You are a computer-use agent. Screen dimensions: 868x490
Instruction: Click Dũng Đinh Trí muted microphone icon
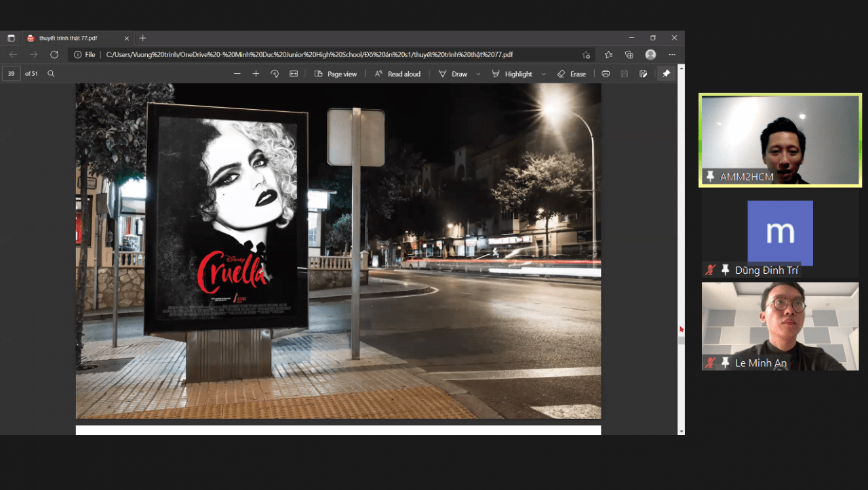[x=710, y=270]
